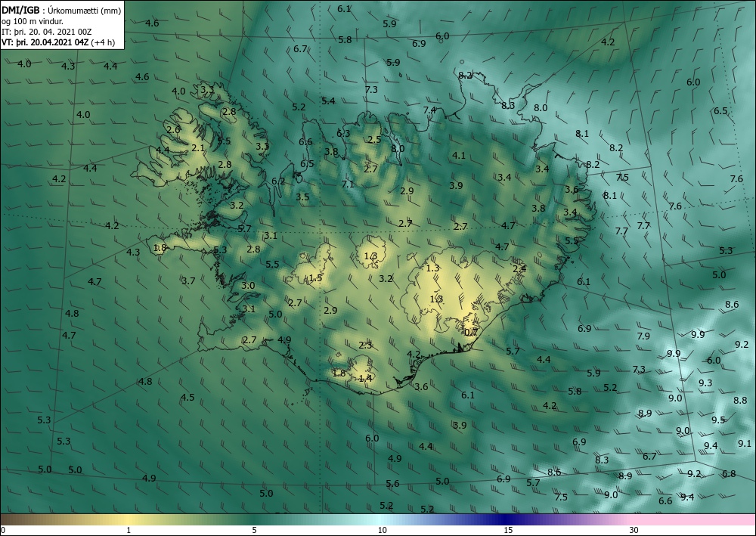
Task: Click the 'DMI/IGB : Úrkomumætti (mm)' title line
Action: 61,11
